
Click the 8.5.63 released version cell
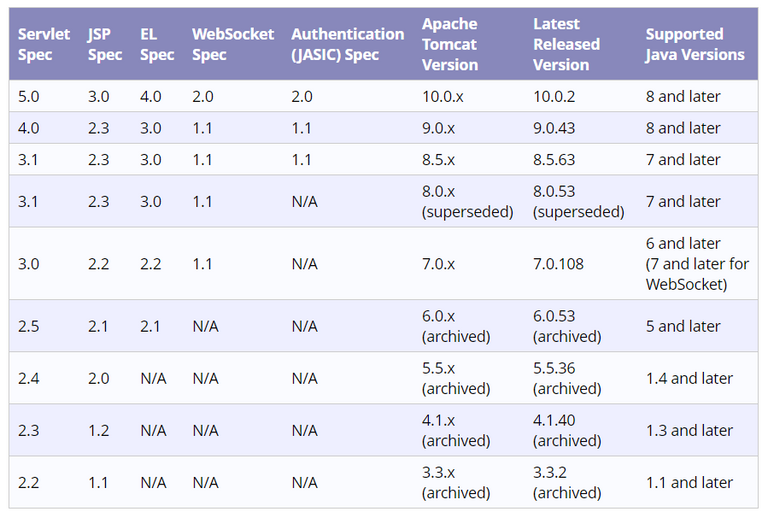pos(554,160)
